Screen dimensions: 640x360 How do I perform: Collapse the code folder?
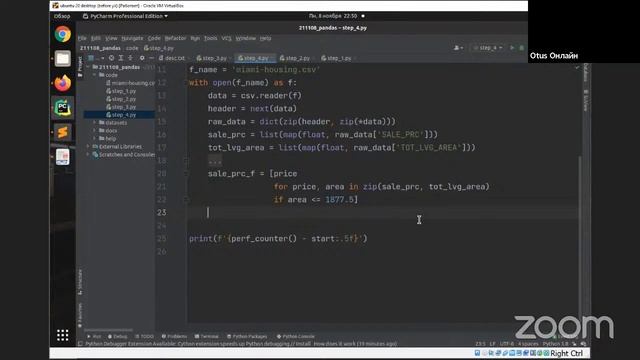(95, 75)
